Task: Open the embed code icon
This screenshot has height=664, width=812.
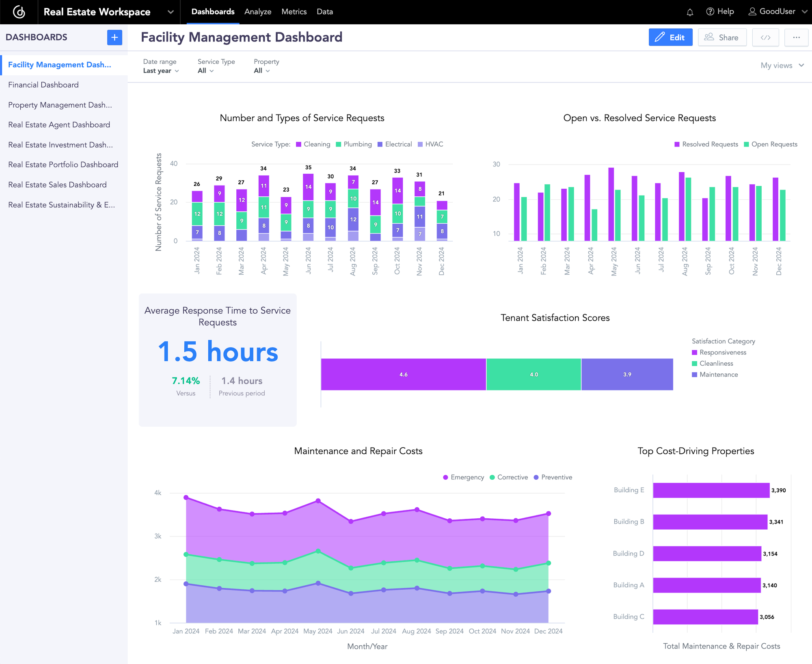Action: tap(765, 37)
